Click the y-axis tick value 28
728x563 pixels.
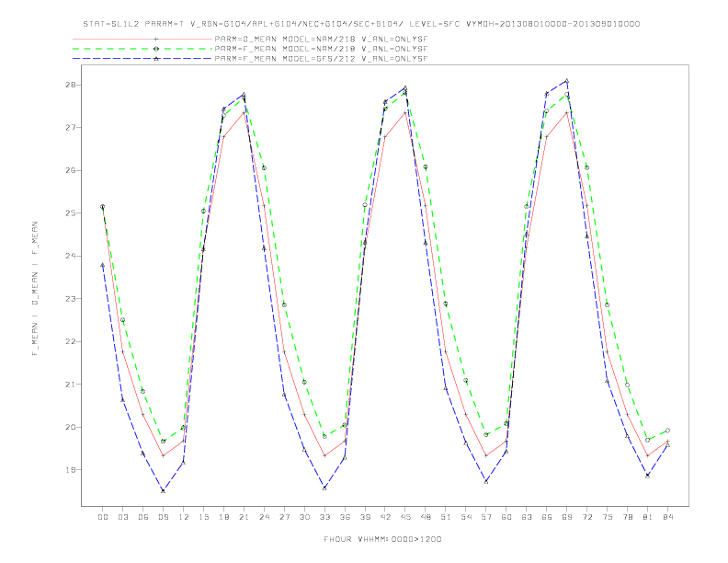(x=71, y=85)
